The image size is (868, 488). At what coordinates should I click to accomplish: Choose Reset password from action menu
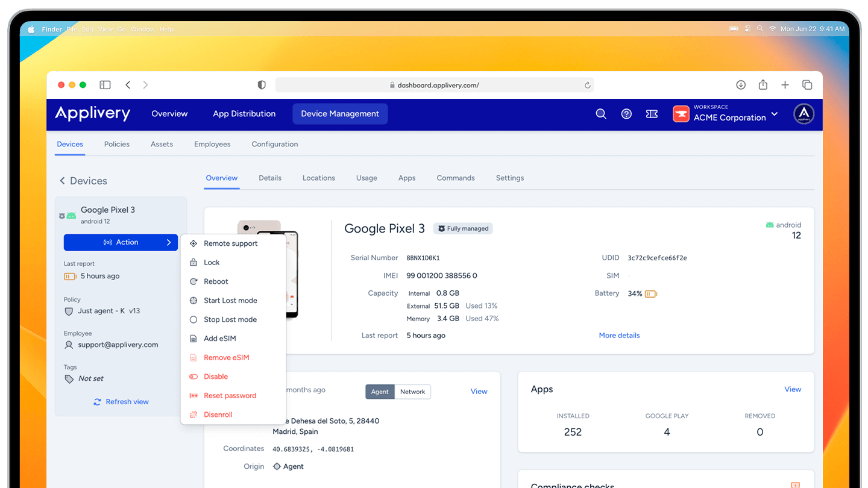(x=233, y=396)
